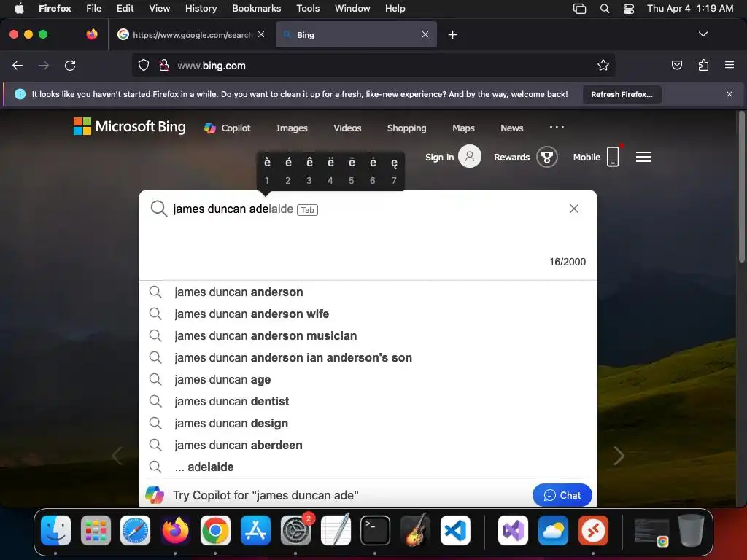Switch to the Google search tab
The width and height of the screenshot is (747, 560).
(191, 35)
